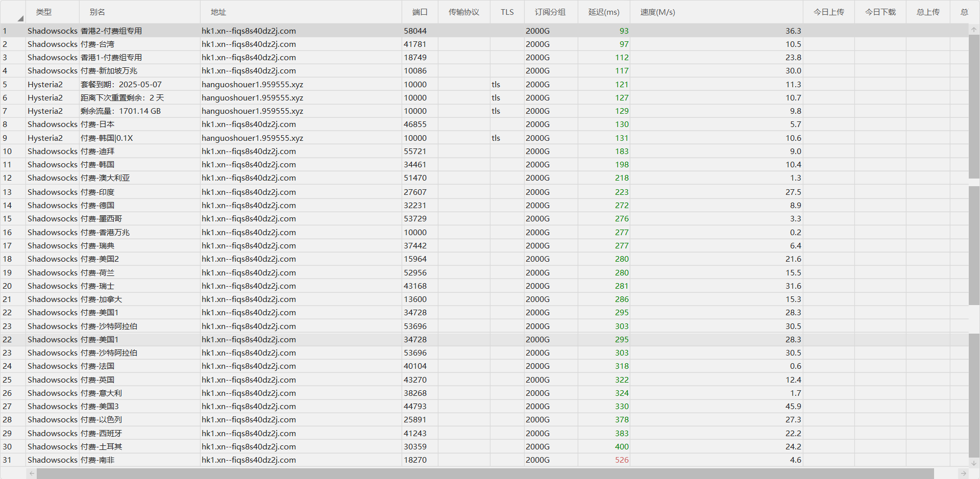Screen dimensions: 980x479
Task: Select the 付费-意大利 server row
Action: click(x=484, y=393)
